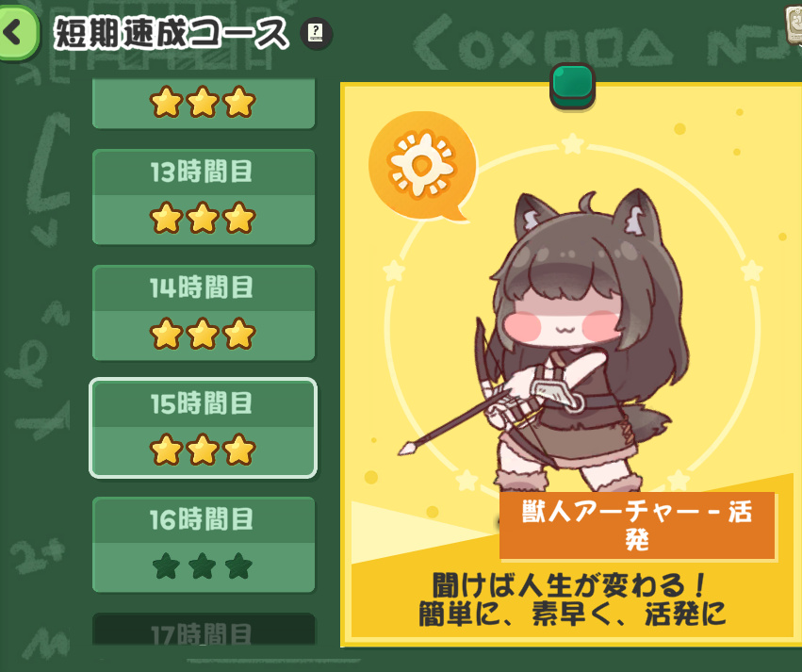802x672 pixels.
Task: Click the three gold stars under 15時間目
Action: click(x=203, y=450)
